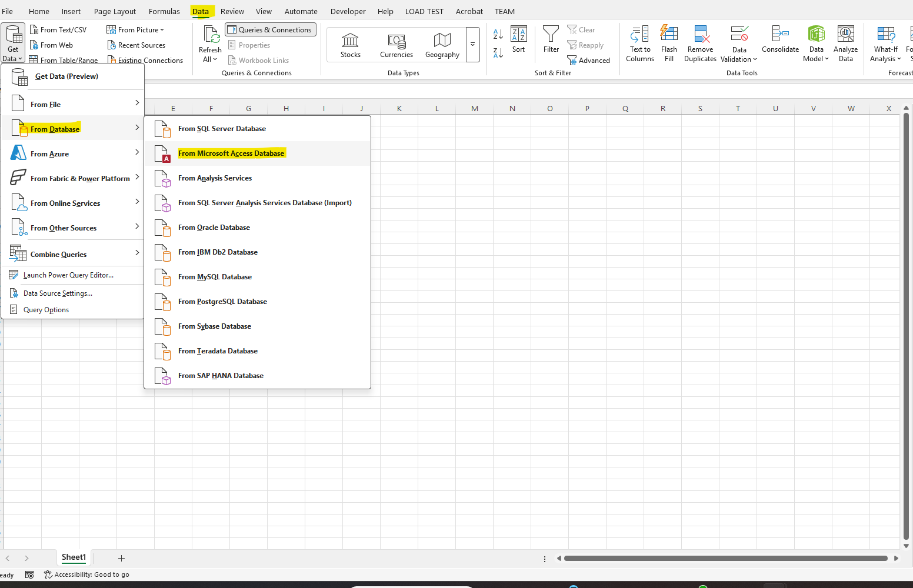Select the Geography data type
The image size is (913, 588).
coord(442,45)
